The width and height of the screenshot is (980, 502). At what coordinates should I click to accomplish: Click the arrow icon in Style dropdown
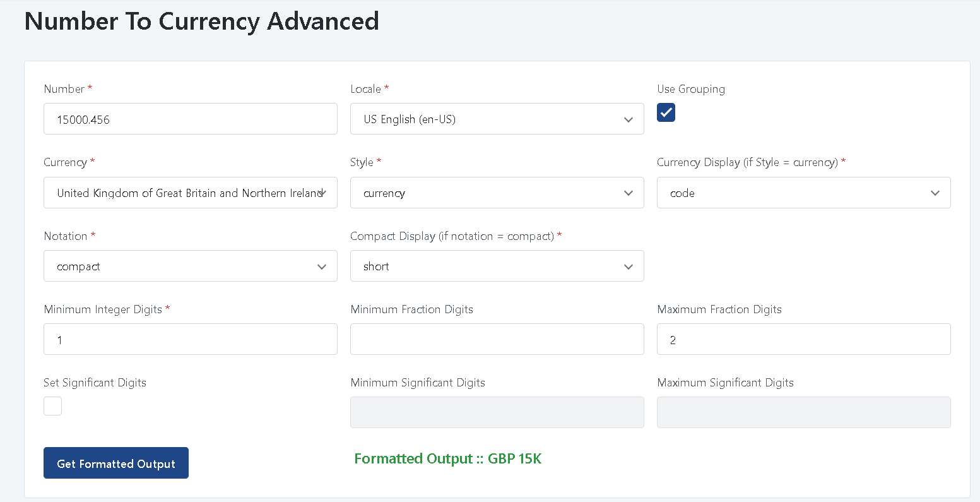pyautogui.click(x=628, y=193)
